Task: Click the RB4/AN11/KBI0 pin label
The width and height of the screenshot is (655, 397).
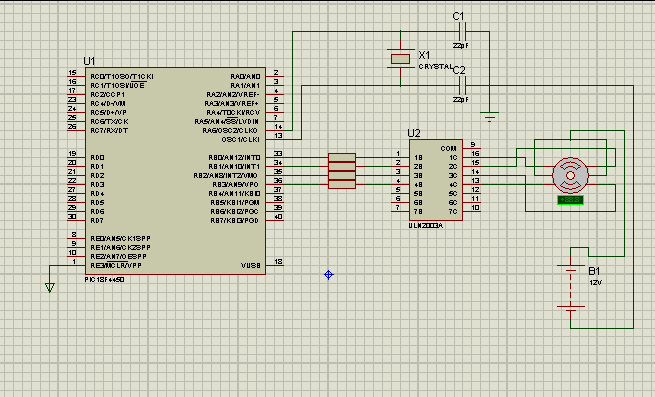Action: (234, 193)
